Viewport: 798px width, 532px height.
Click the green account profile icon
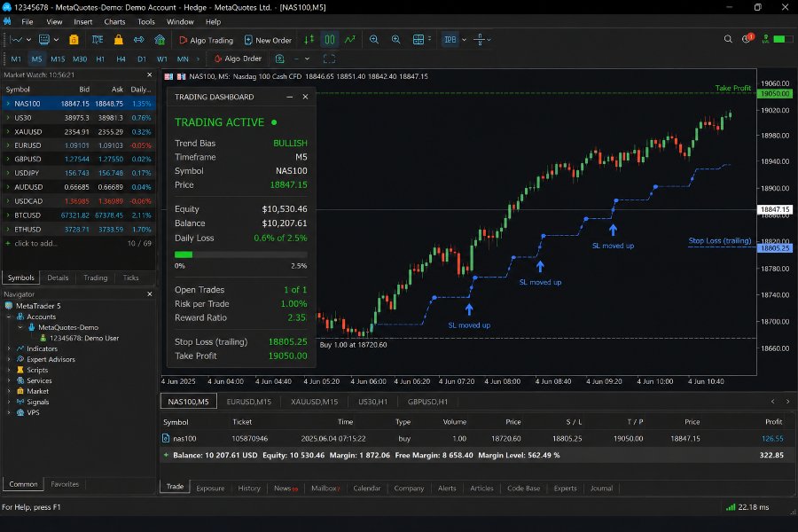click(x=765, y=39)
